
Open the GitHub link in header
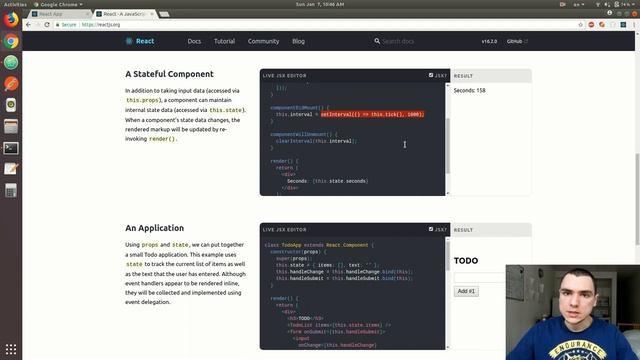click(517, 41)
